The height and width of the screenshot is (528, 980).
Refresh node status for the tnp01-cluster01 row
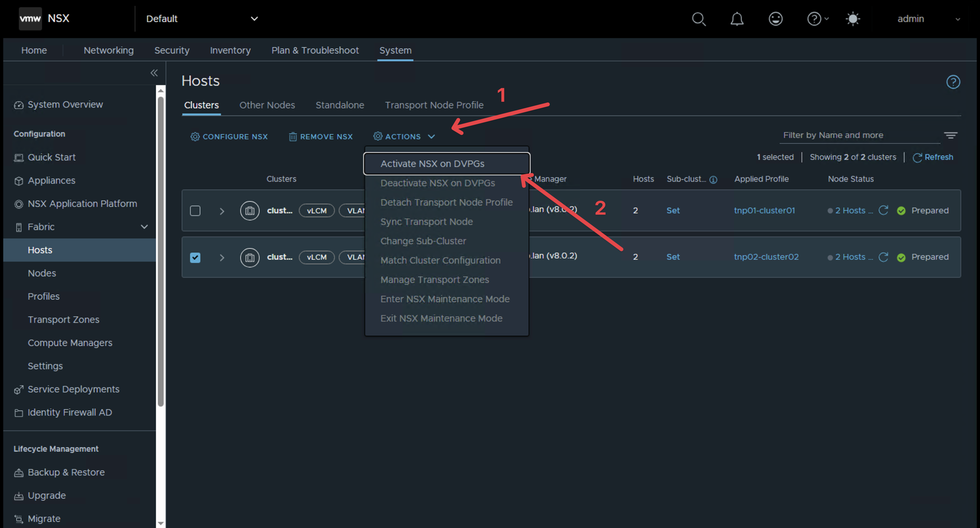tap(884, 210)
